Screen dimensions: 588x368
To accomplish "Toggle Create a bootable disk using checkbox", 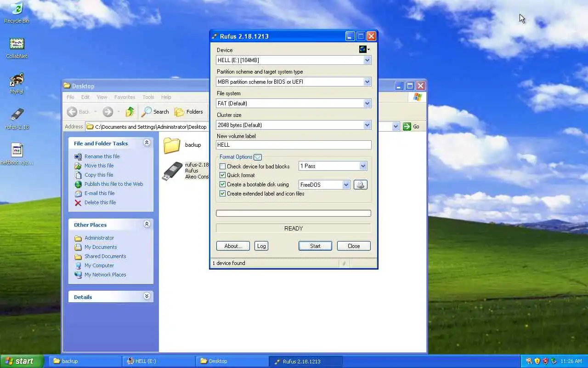I will click(223, 184).
